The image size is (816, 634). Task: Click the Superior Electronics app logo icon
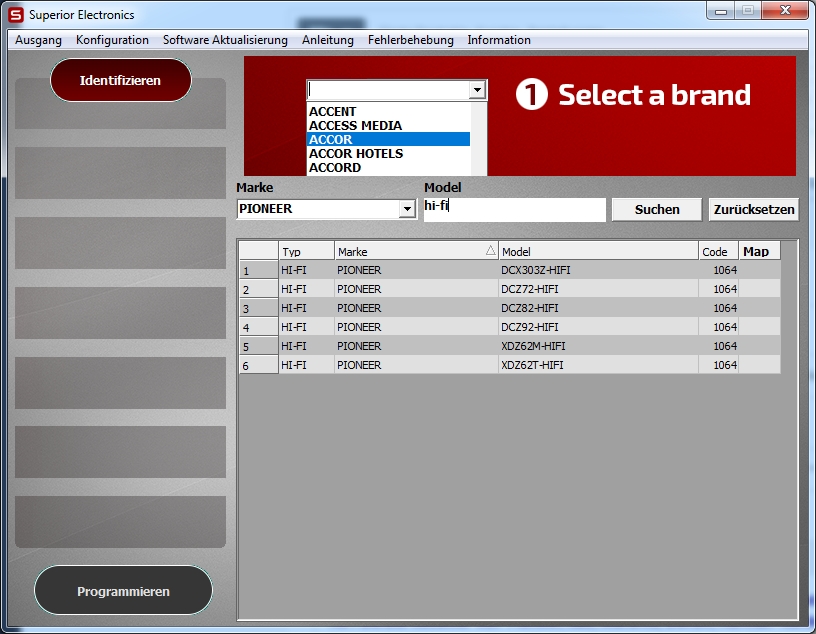click(x=16, y=15)
